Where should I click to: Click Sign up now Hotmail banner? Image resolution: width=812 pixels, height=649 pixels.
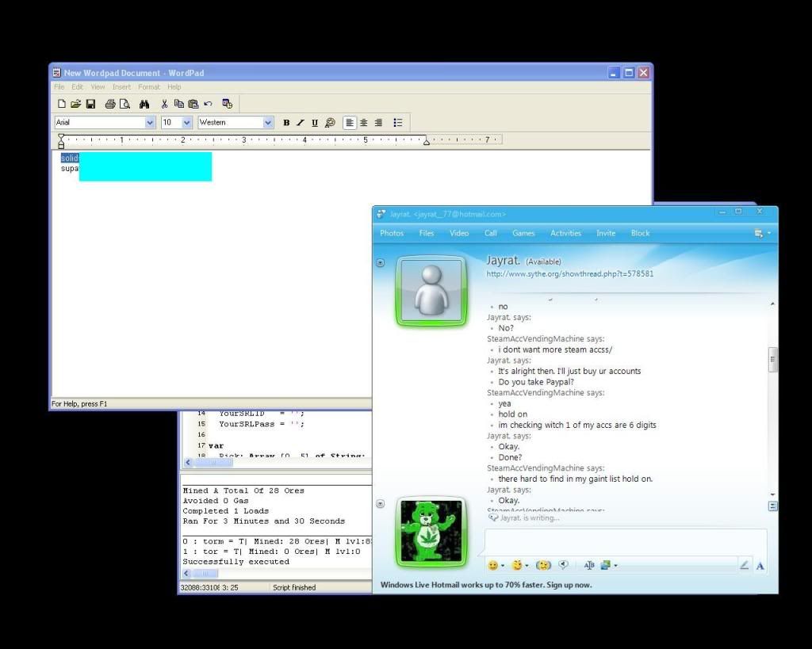click(x=569, y=585)
